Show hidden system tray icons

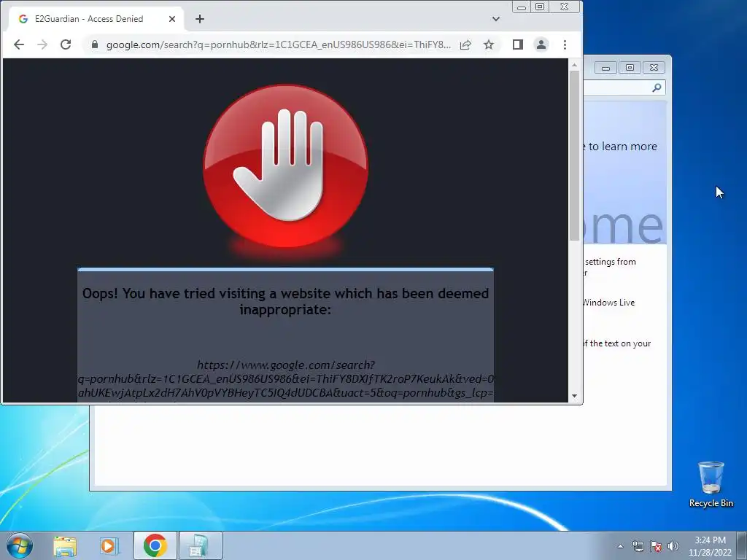620,546
